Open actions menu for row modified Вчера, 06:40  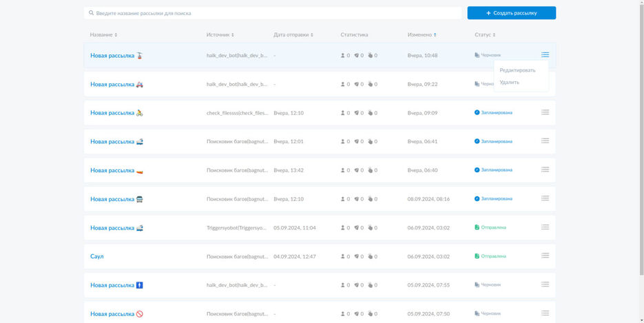(545, 169)
